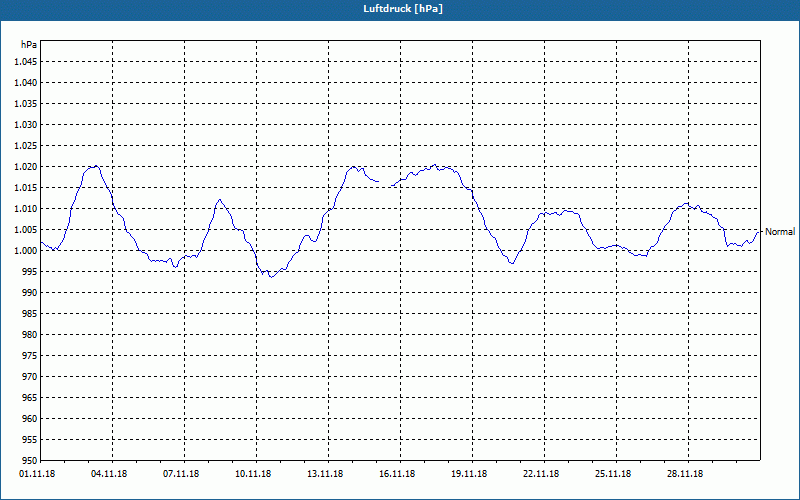
Task: Click the 1.000 y-axis label
Action: tap(26, 251)
